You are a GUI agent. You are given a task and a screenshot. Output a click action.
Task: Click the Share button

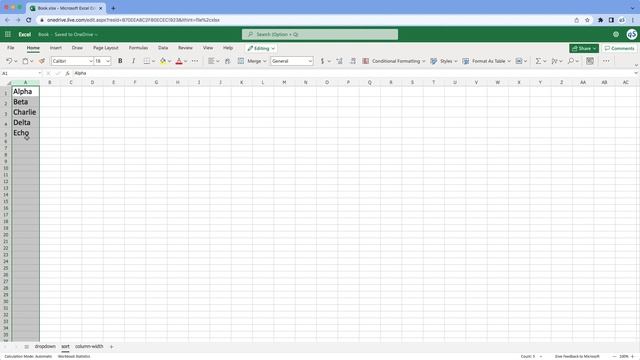click(584, 48)
